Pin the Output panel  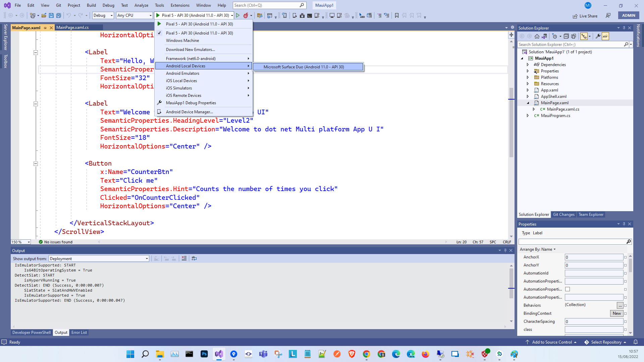pos(505,250)
